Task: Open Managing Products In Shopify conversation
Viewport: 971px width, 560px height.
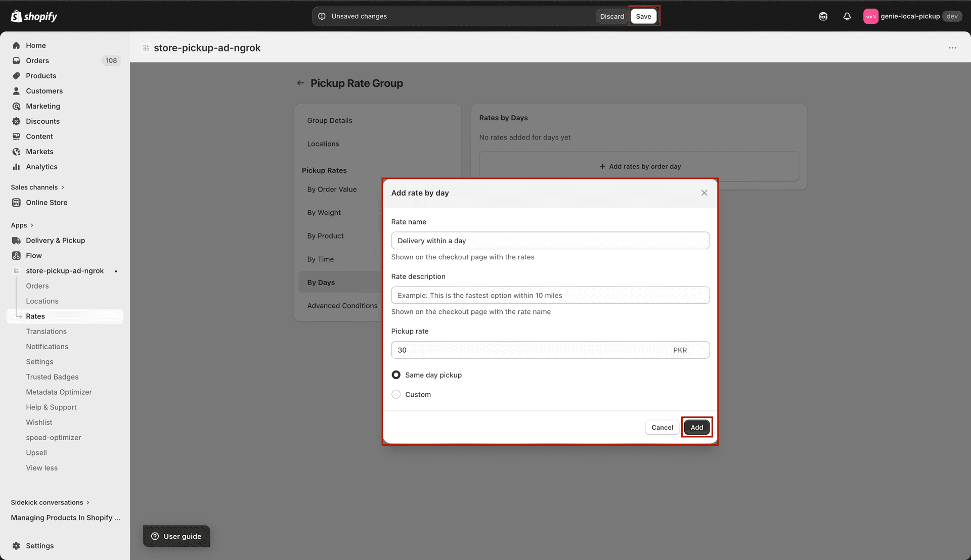Action: (65, 518)
